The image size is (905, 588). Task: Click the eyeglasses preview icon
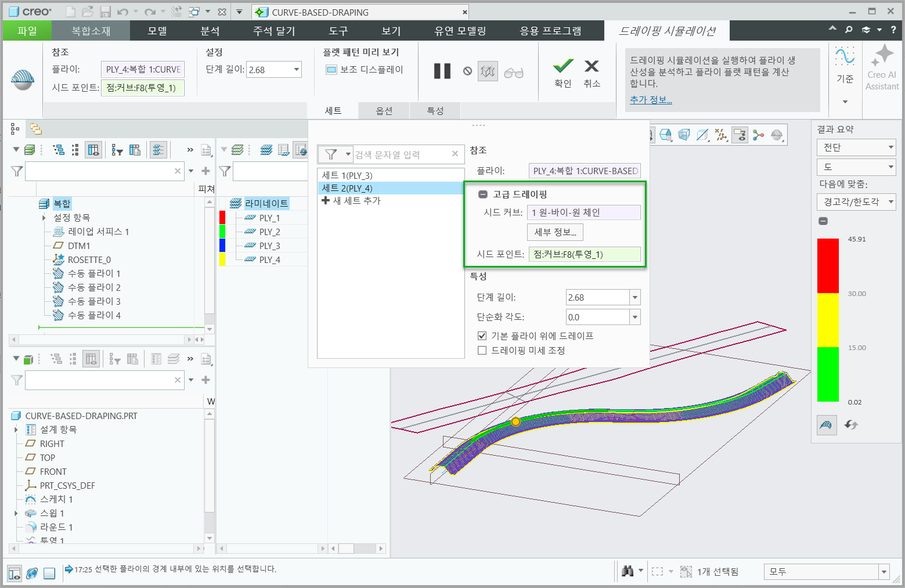click(514, 72)
